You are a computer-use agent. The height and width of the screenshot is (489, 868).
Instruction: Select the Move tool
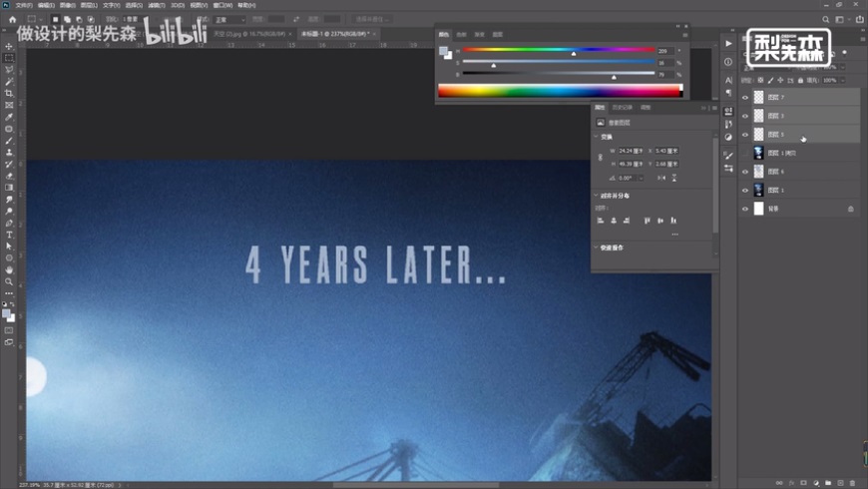[x=9, y=47]
